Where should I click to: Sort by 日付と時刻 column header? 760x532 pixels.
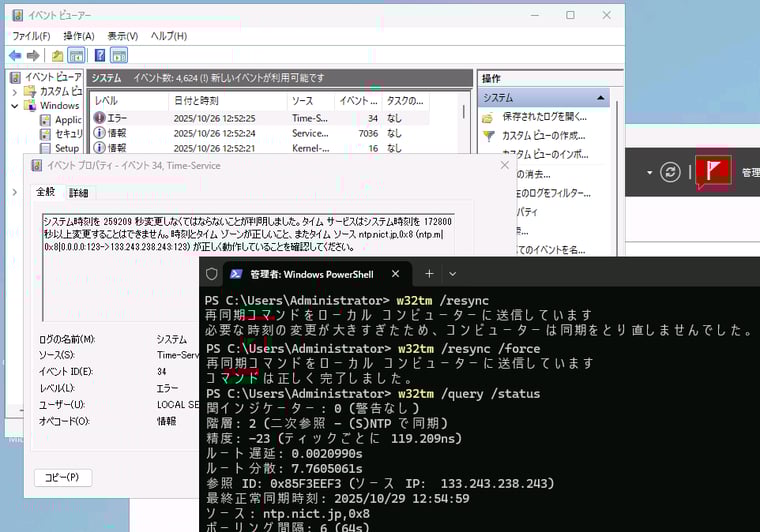pos(228,101)
